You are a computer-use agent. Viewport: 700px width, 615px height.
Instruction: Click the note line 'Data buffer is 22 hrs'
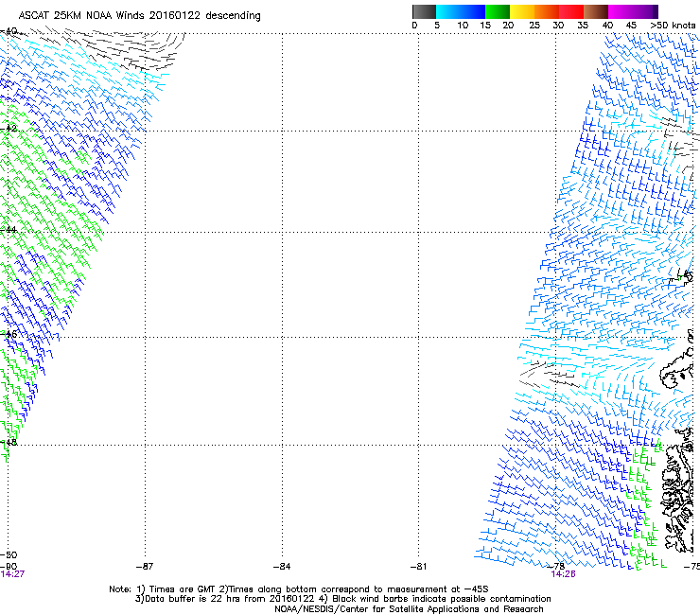click(x=342, y=599)
